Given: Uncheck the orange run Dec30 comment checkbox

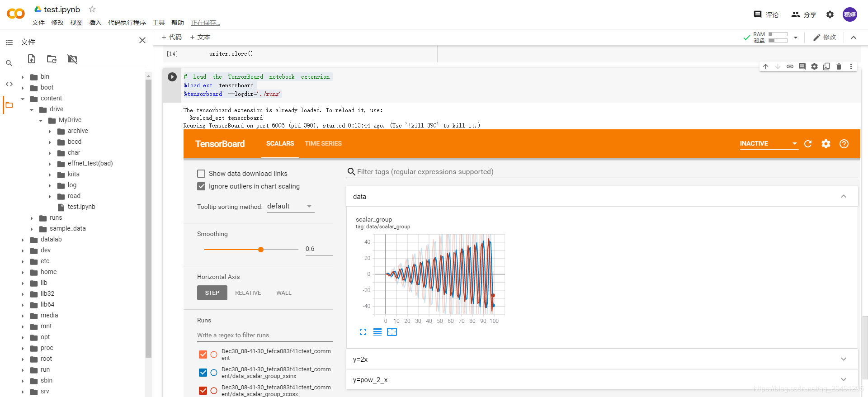Looking at the screenshot, I should tap(203, 354).
